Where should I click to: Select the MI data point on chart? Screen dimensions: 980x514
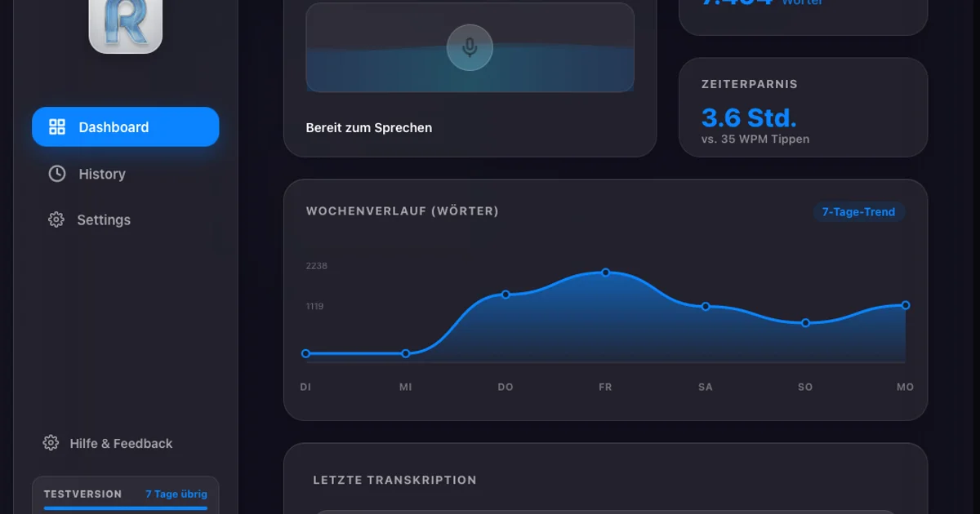[x=406, y=353]
